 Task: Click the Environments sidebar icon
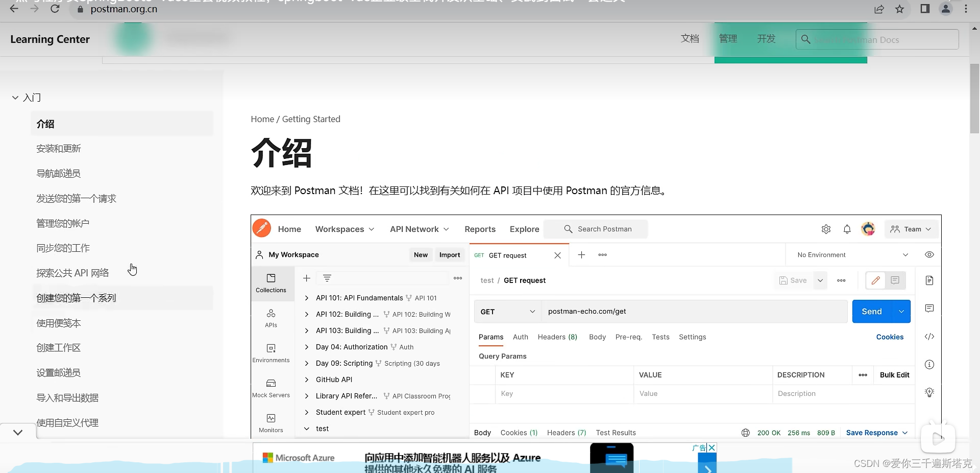[x=271, y=352]
